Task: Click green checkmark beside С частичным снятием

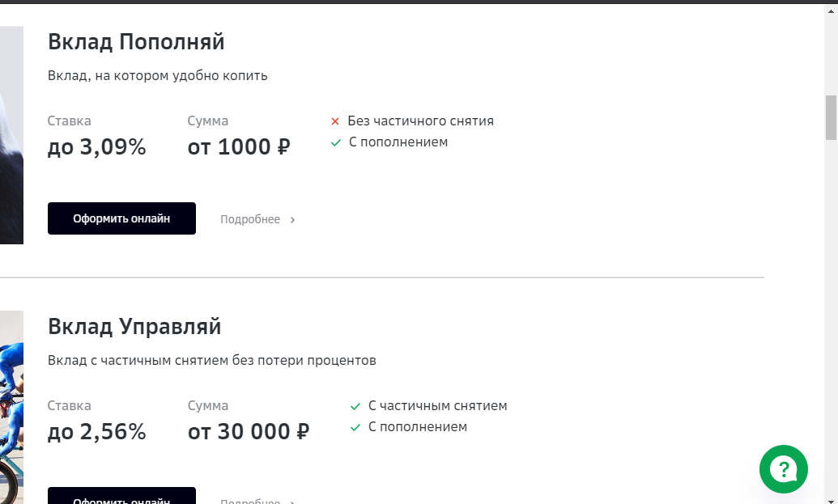Action: (x=355, y=406)
